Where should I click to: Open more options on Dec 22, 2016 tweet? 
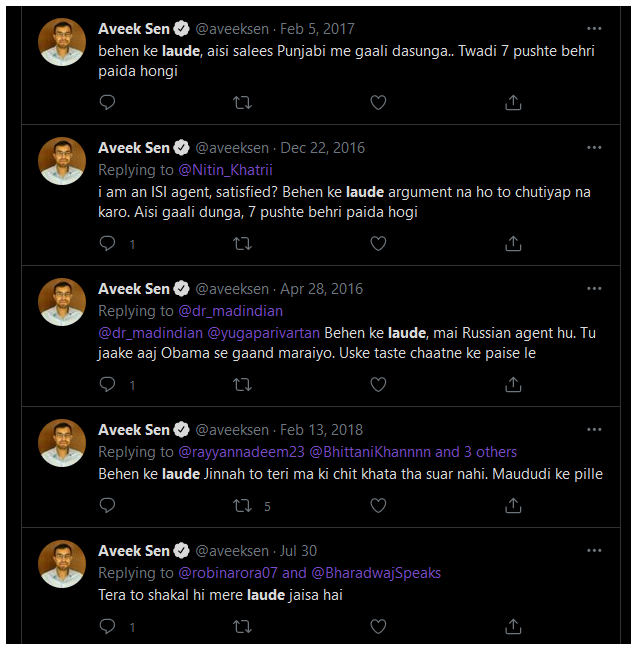pyautogui.click(x=595, y=147)
